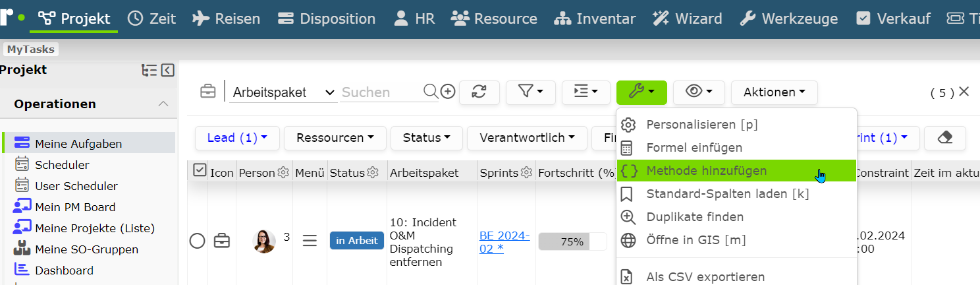Choose Formel einfügen menu entry
The height and width of the screenshot is (285, 980).
click(x=736, y=148)
